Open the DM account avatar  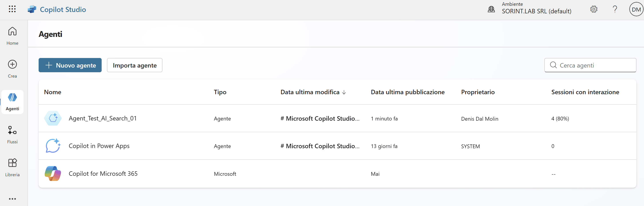tap(636, 10)
